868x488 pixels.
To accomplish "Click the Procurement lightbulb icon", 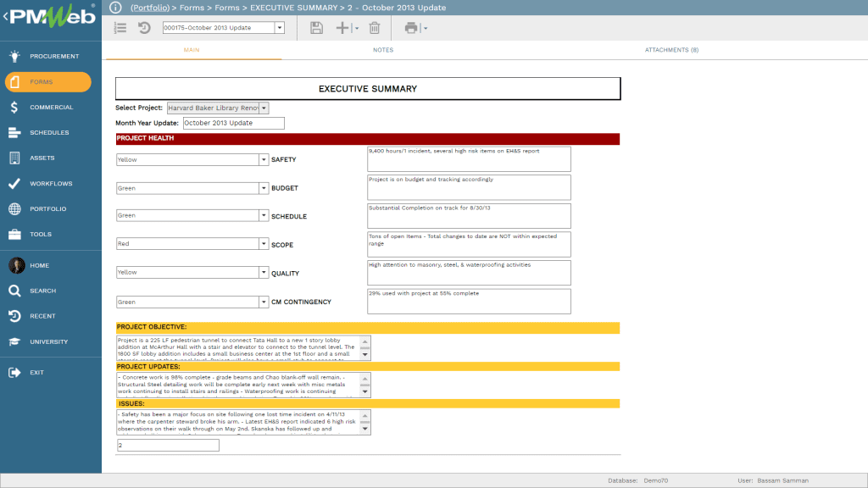I will [x=14, y=56].
